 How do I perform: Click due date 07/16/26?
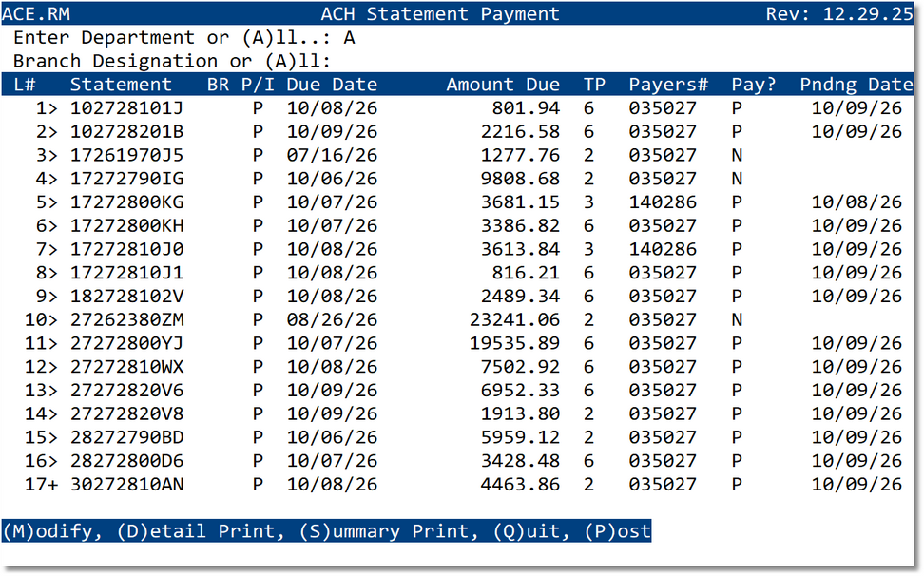click(x=332, y=155)
